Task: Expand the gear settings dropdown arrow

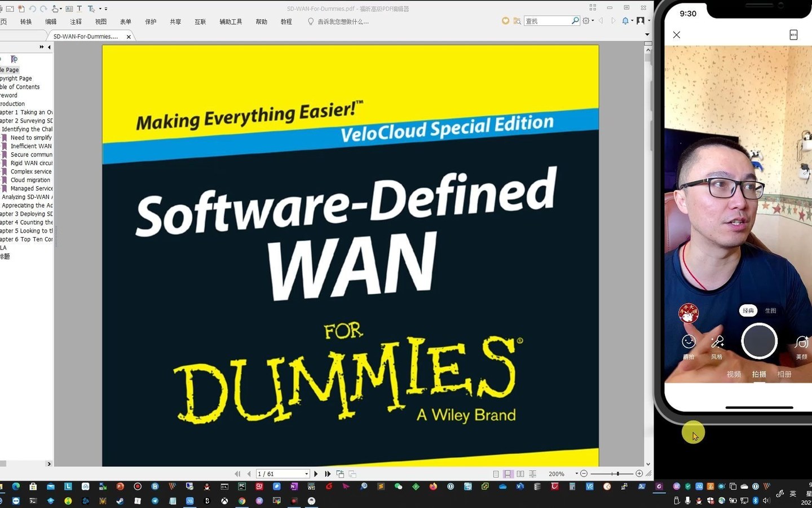Action: point(593,21)
